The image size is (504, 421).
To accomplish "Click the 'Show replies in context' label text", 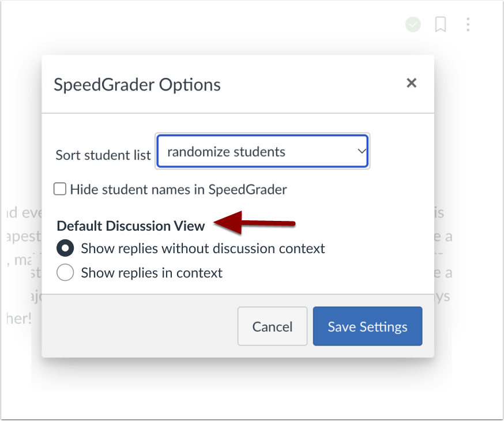I will tap(152, 273).
